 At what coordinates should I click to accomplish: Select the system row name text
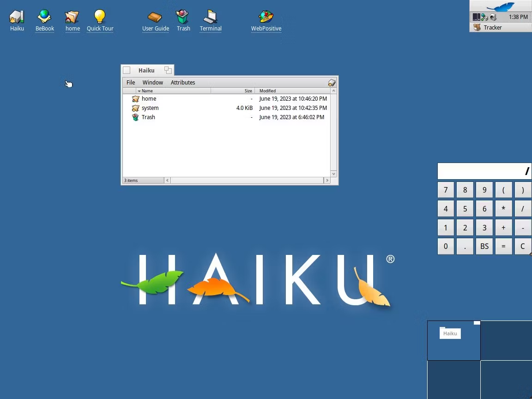tap(150, 108)
